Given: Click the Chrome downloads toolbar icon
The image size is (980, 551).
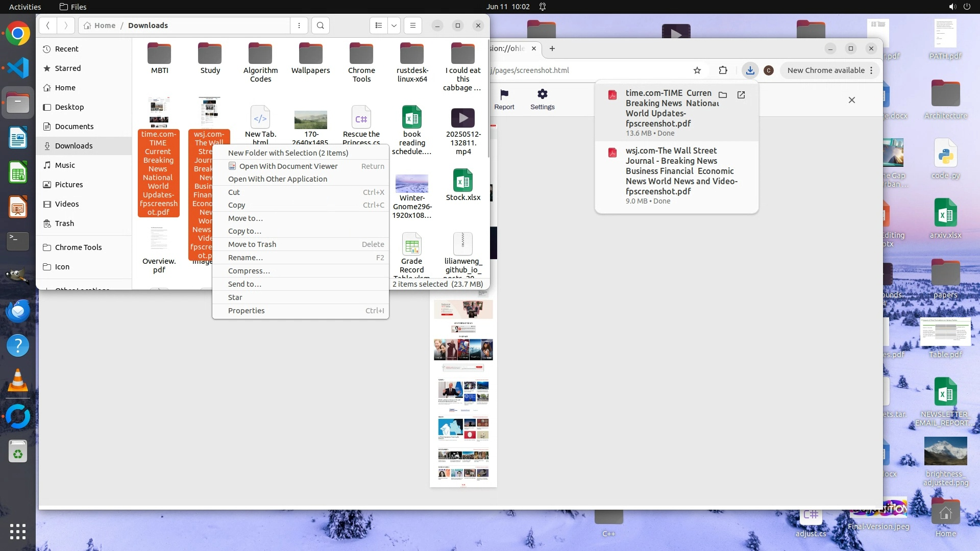Looking at the screenshot, I should coord(750,70).
